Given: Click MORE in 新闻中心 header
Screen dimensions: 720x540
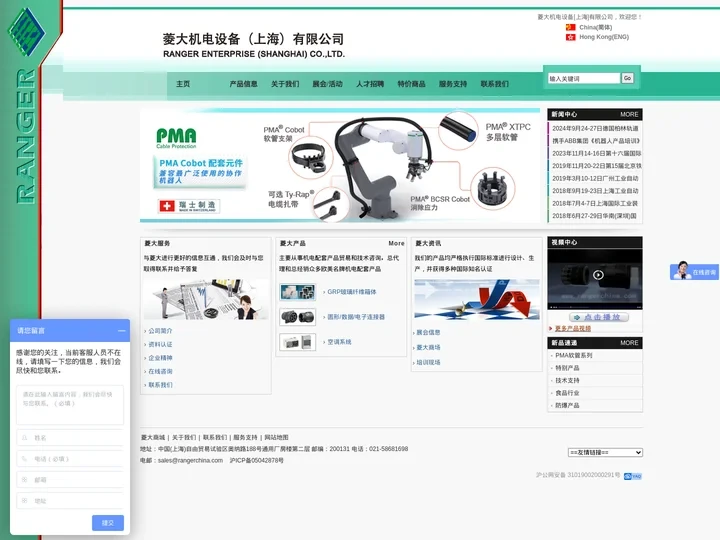Looking at the screenshot, I should click(x=629, y=114).
